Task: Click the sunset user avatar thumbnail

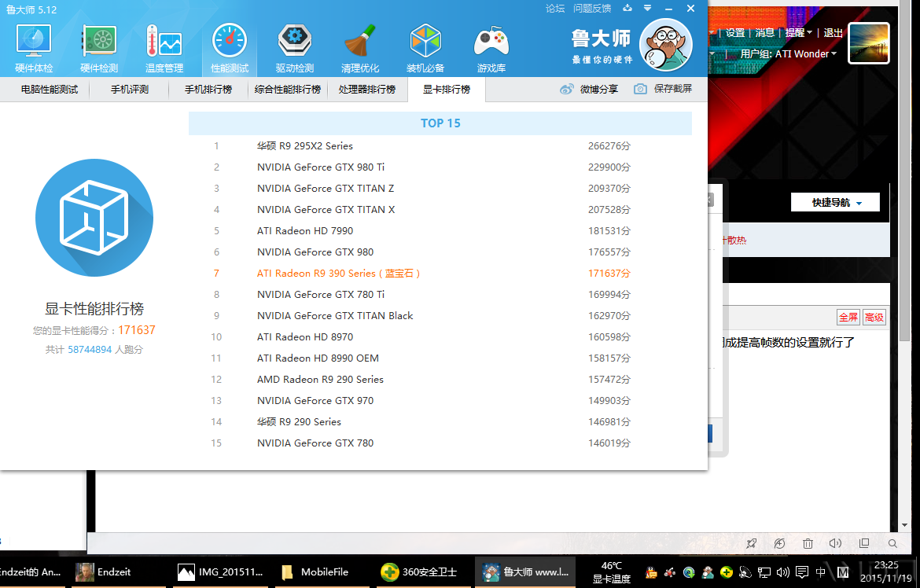Action: 869,42
